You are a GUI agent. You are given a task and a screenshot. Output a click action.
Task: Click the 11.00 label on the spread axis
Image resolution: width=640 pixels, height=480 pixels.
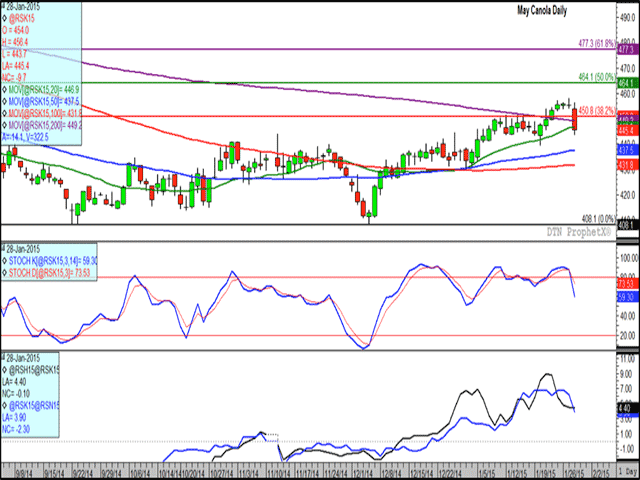point(627,359)
